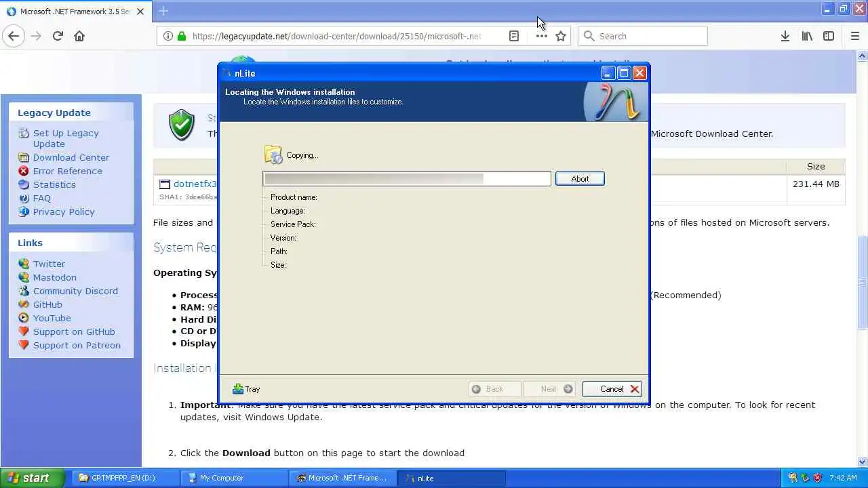Click the Firefox forward arrow

tap(36, 36)
